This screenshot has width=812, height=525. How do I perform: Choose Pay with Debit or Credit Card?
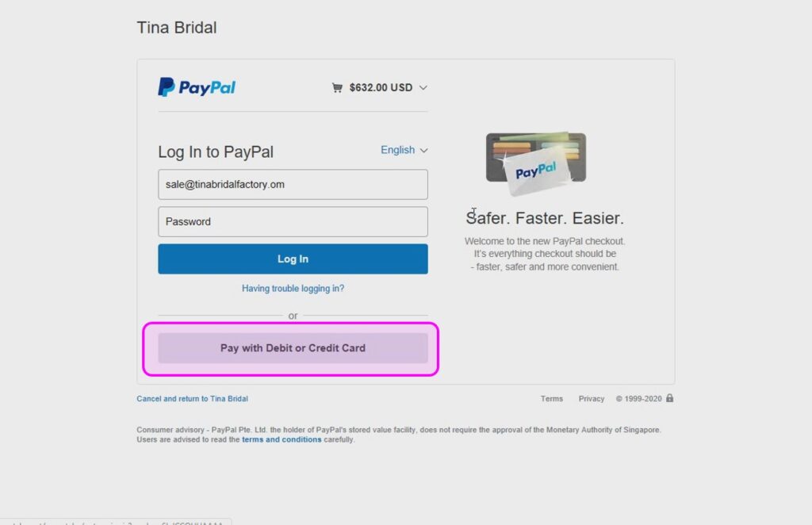point(293,348)
